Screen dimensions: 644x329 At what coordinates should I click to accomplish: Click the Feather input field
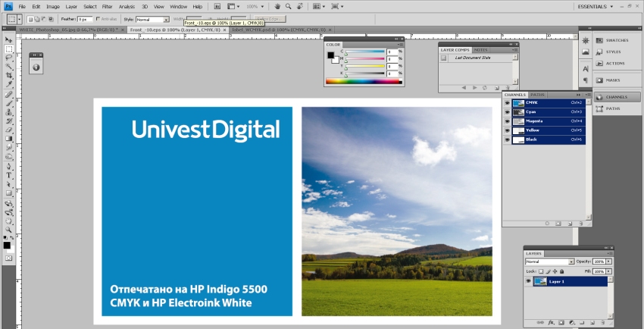pos(86,19)
